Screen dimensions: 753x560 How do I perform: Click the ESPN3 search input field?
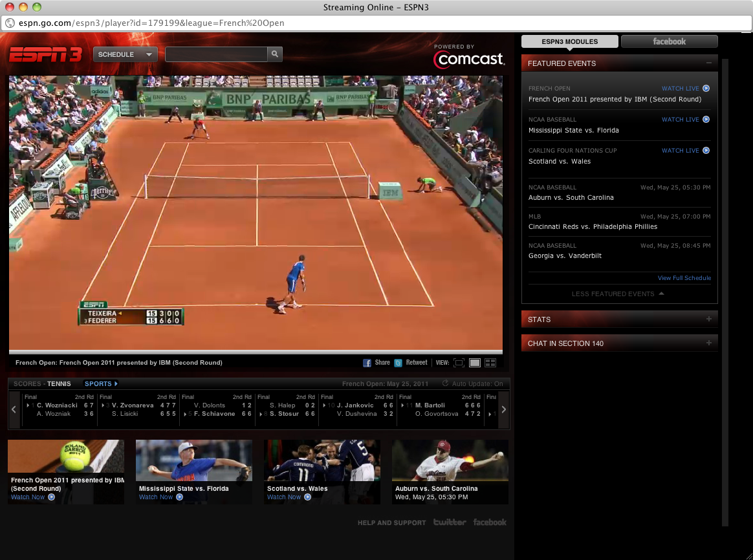point(216,54)
